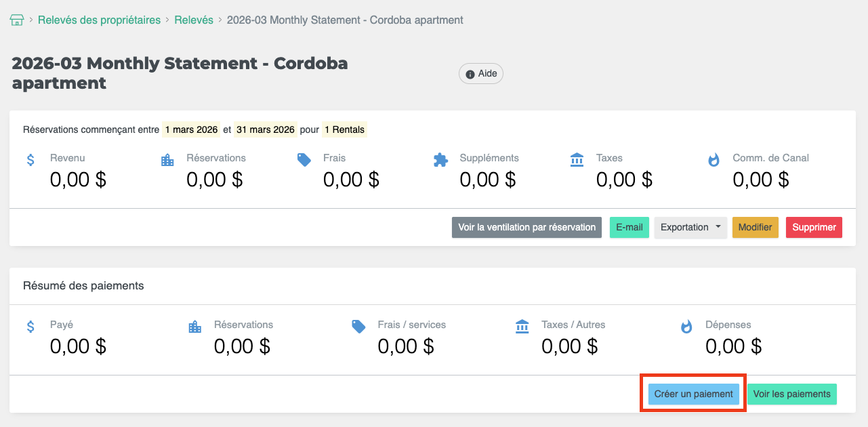Click the dollar icon beside Payé
This screenshot has width=868, height=427.
(30, 327)
